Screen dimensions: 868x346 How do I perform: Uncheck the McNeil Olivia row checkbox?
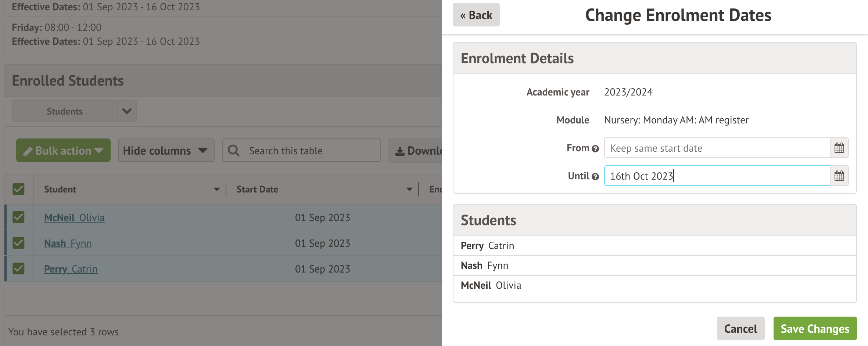18,217
